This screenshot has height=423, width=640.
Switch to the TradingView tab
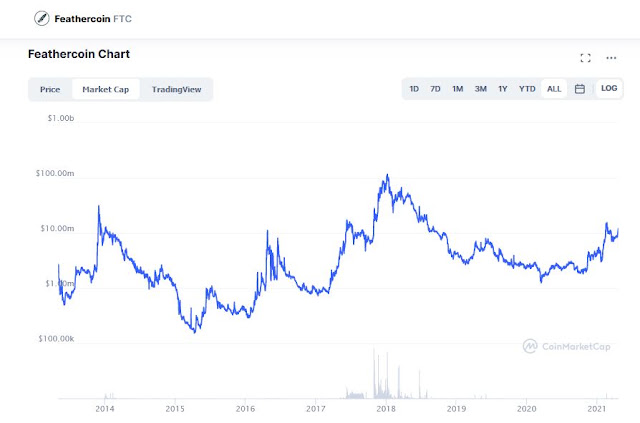pyautogui.click(x=176, y=89)
